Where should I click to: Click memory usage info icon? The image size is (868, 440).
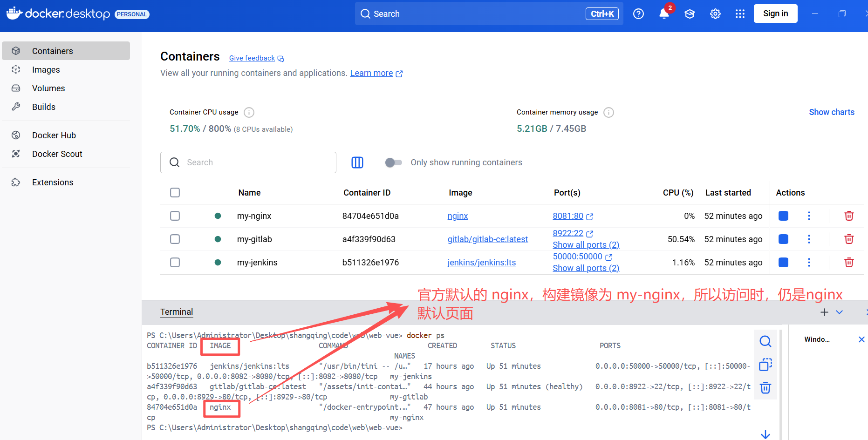click(608, 112)
